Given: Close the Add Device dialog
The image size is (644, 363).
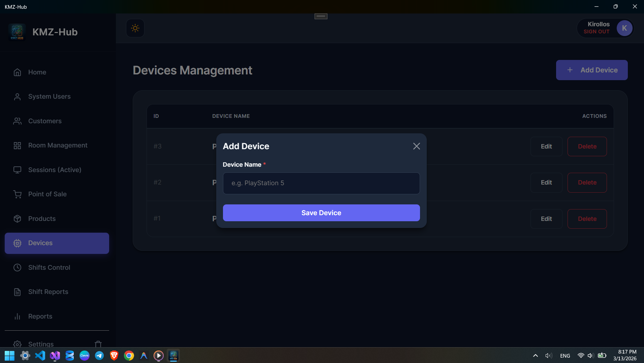Looking at the screenshot, I should pyautogui.click(x=416, y=146).
